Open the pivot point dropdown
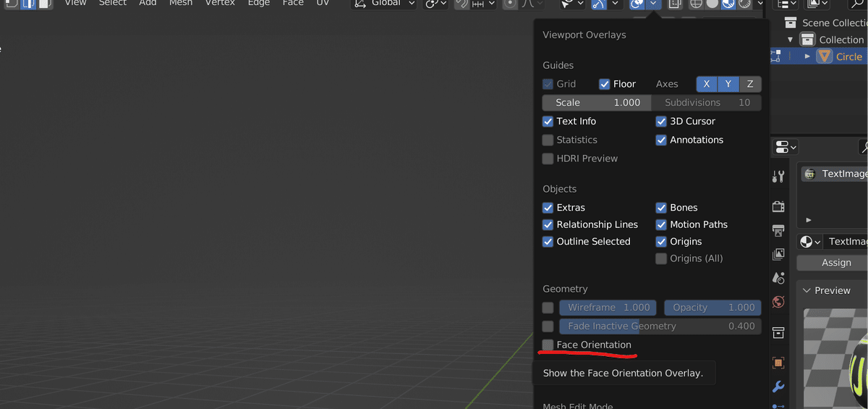Screen dimensions: 868x409 tap(436, 4)
